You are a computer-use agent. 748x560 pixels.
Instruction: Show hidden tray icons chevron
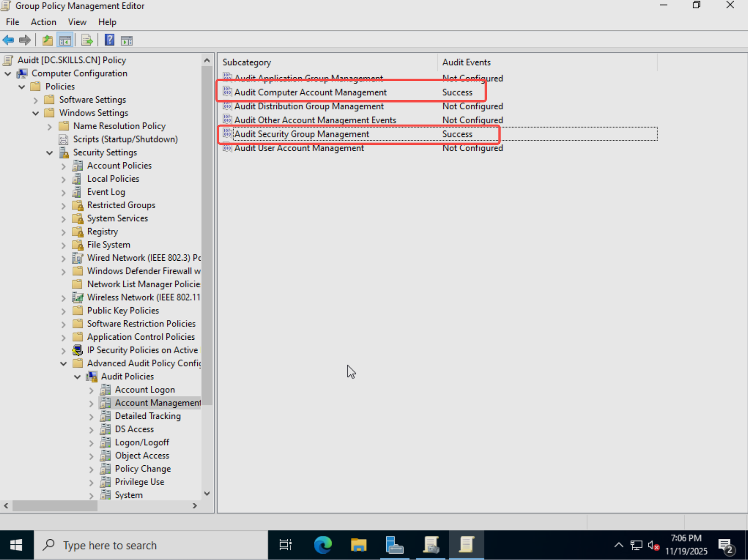tap(619, 545)
